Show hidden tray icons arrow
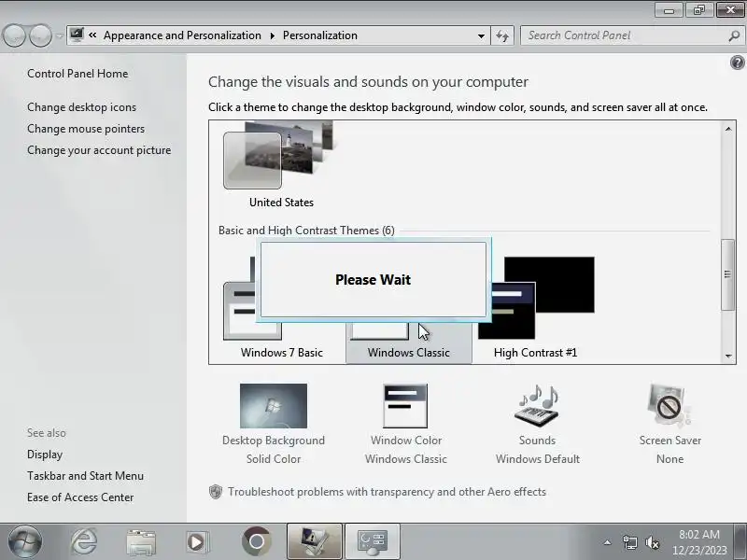 [608, 542]
